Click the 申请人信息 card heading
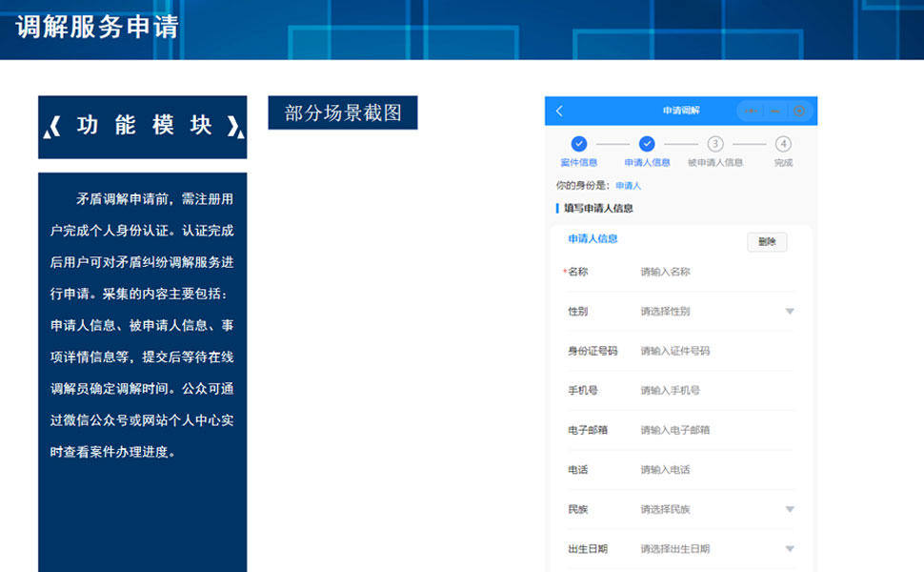This screenshot has height=572, width=924. point(593,239)
